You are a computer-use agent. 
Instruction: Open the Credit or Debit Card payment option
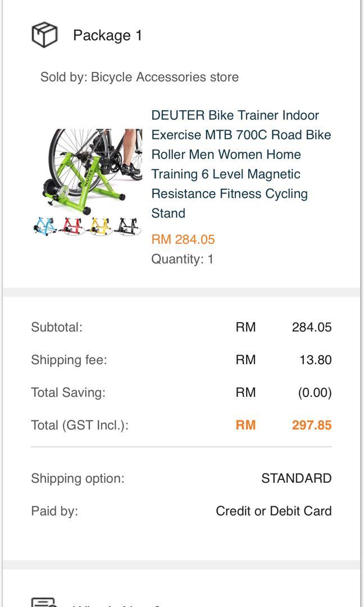click(x=274, y=511)
